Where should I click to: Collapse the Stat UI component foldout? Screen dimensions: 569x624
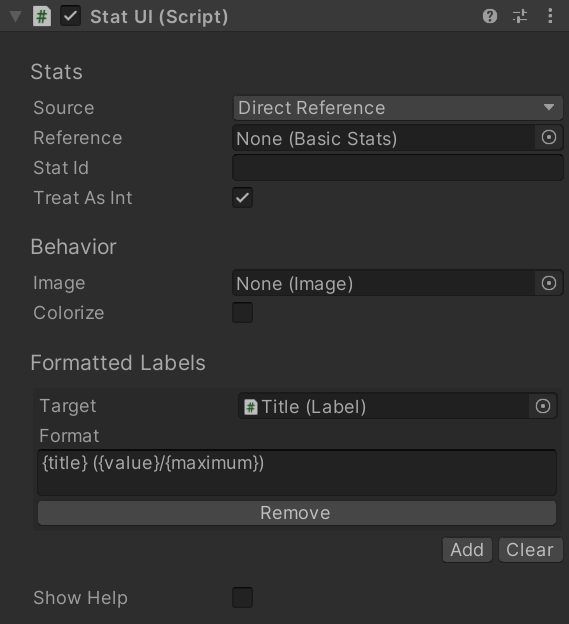click(16, 17)
